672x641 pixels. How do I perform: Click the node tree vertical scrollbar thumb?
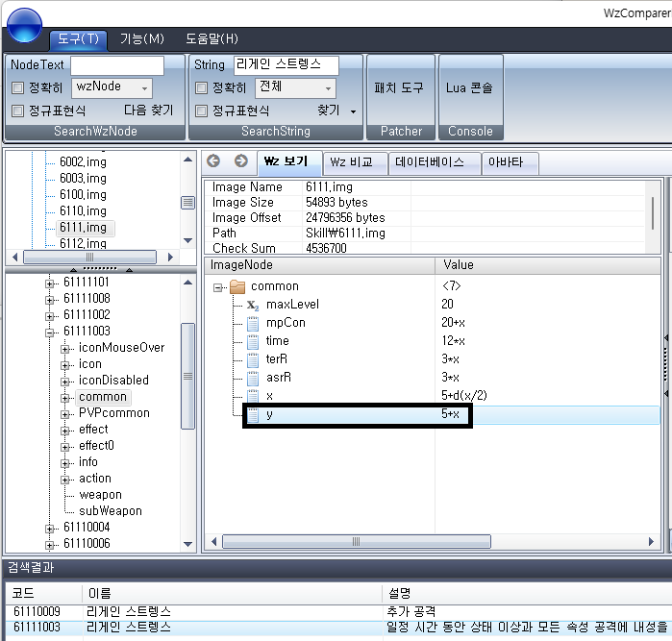coord(187,376)
